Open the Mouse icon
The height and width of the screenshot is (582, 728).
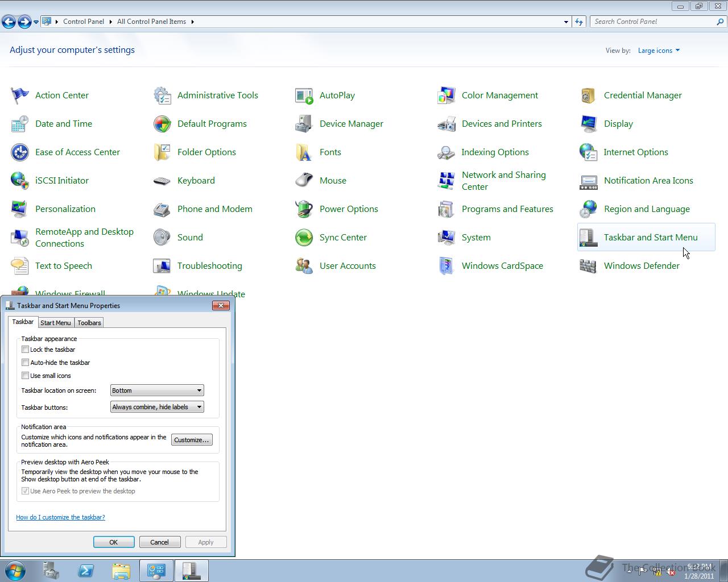[304, 181]
